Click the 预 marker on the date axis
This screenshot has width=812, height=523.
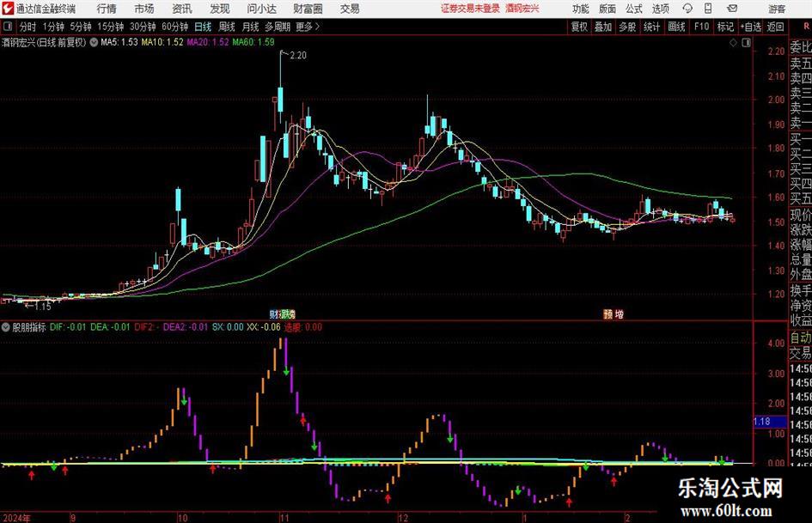(x=608, y=313)
